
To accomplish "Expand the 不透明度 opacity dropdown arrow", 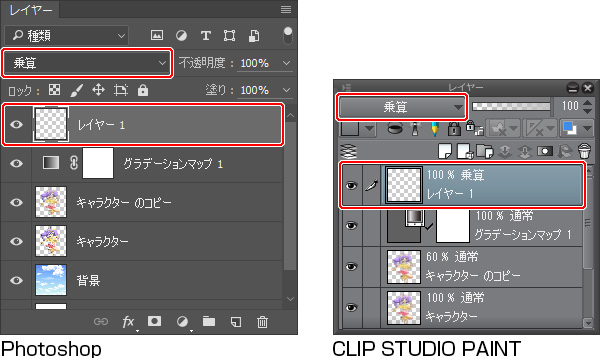I will tap(286, 63).
